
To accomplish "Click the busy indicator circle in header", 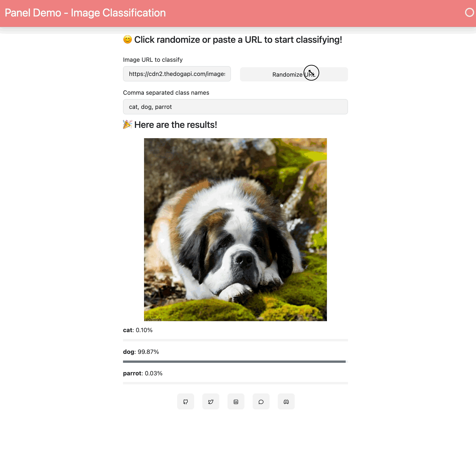I will pyautogui.click(x=469, y=13).
